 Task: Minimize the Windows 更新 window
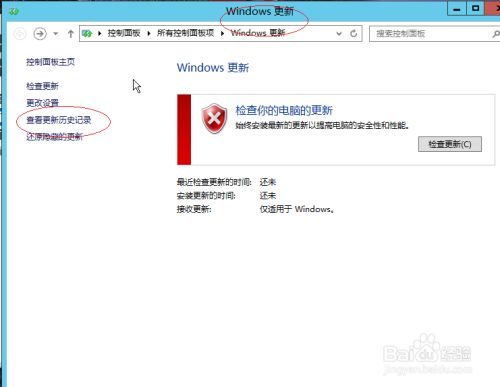pos(457,9)
